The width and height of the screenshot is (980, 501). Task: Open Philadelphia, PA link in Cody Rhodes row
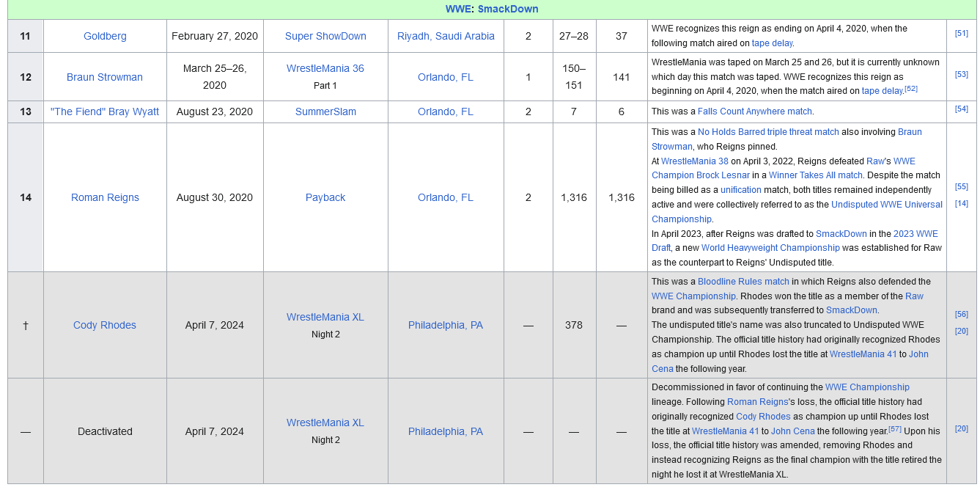446,325
